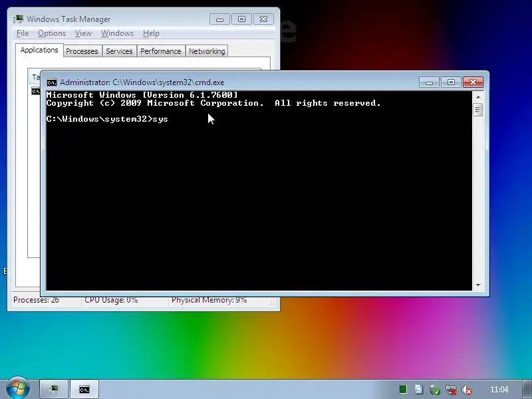This screenshot has width=532, height=399.
Task: Close the Administrator cmd.exe window
Action: [473, 82]
